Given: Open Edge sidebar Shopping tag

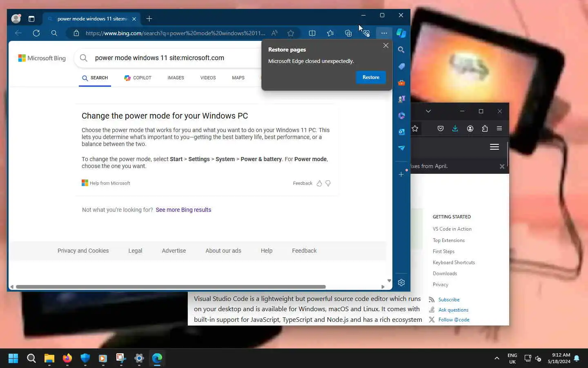Looking at the screenshot, I should coord(401,66).
